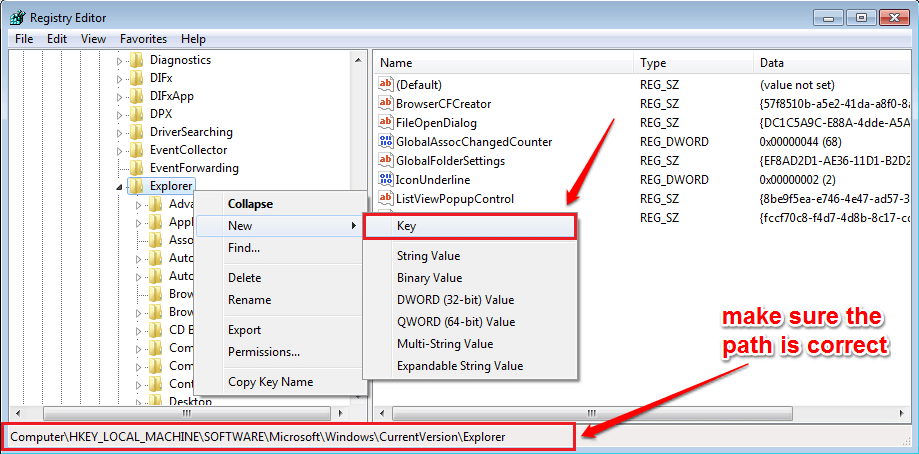Screen dimensions: 919x454
Task: Choose Find... from the context menu
Action: coord(279,248)
